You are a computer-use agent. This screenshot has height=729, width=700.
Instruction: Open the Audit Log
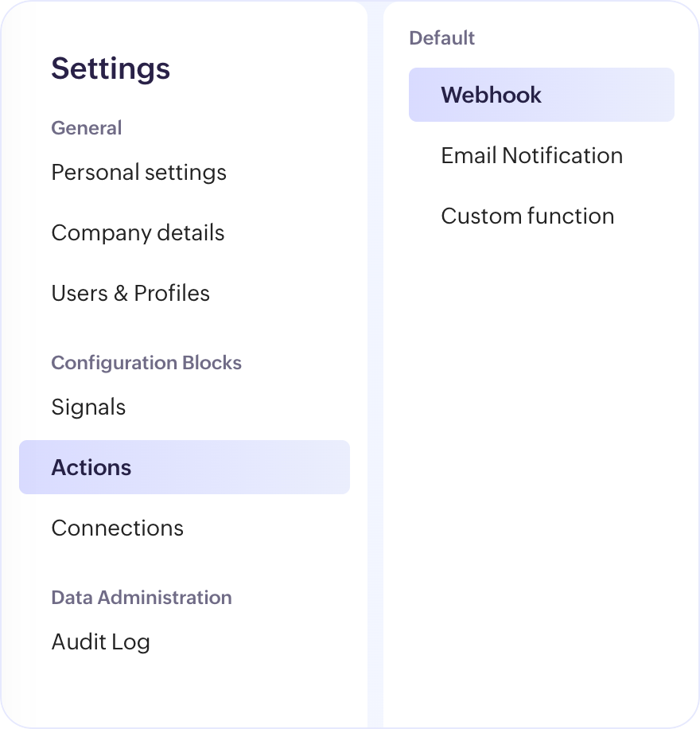[x=100, y=642]
